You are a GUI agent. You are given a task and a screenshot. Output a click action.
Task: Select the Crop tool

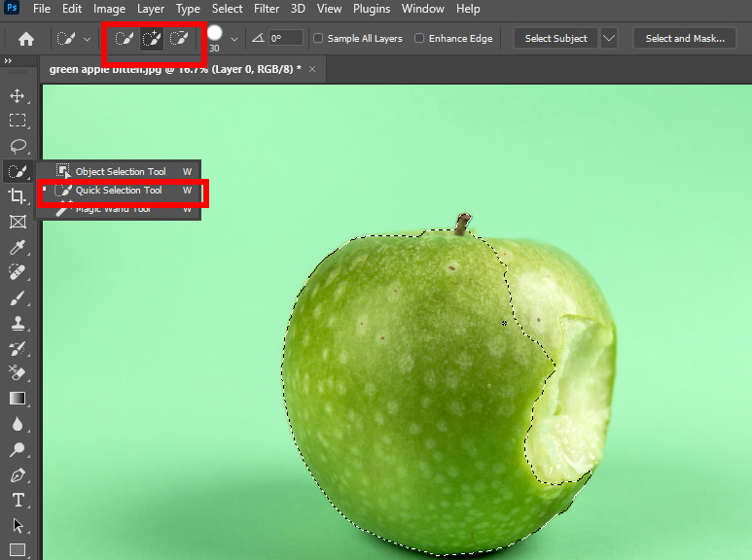tap(18, 196)
